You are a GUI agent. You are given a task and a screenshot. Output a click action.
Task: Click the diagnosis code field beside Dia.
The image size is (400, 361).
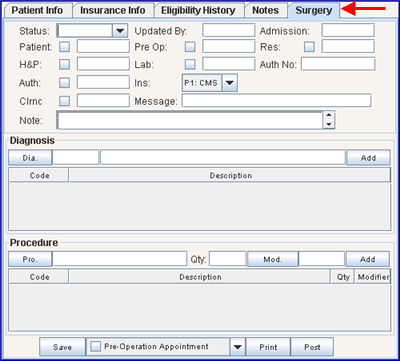[x=76, y=157]
